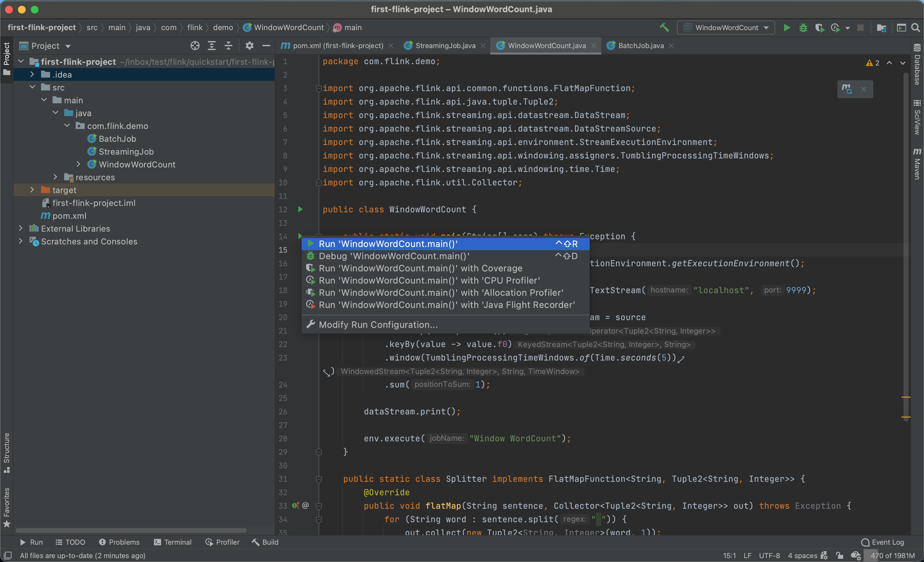Open the WindowWordCount run configuration dropdown
The height and width of the screenshot is (562, 924).
(x=726, y=28)
